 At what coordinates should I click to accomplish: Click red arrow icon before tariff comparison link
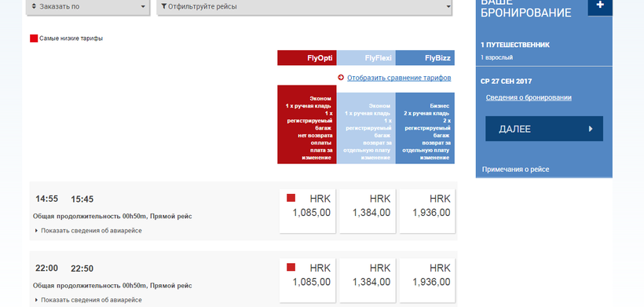(x=341, y=78)
